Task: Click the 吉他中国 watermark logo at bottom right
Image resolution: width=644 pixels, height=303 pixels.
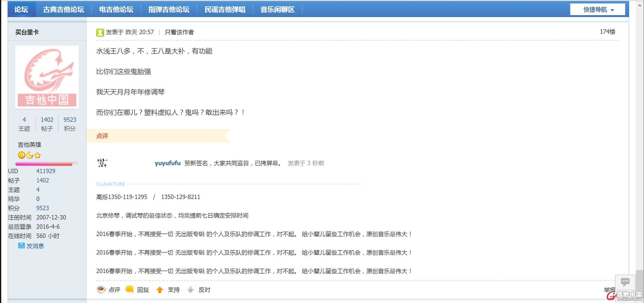Action: click(x=624, y=296)
